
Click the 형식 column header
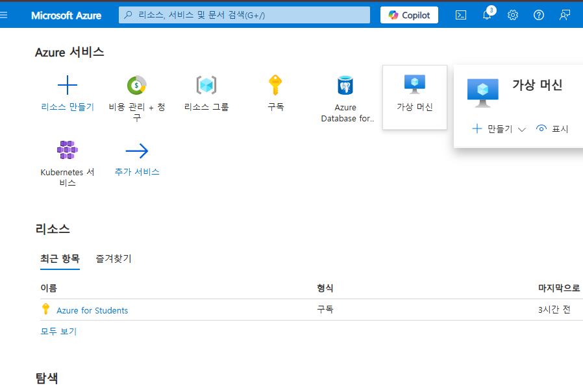pyautogui.click(x=325, y=288)
